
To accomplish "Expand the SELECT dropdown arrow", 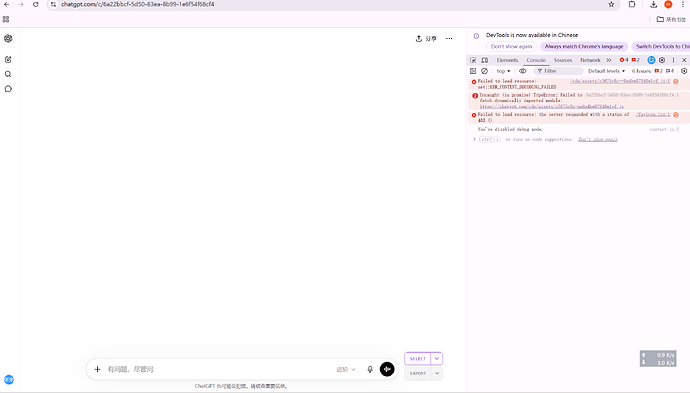I will [437, 359].
